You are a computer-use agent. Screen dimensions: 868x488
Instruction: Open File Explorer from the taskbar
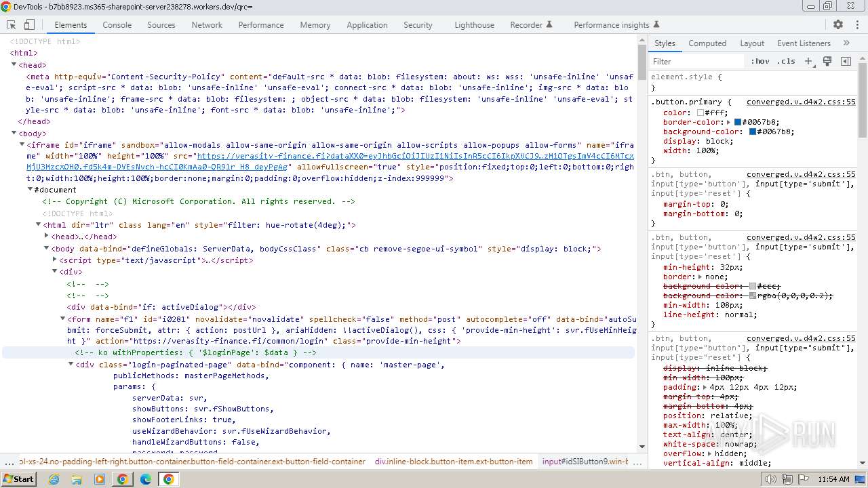(77, 479)
